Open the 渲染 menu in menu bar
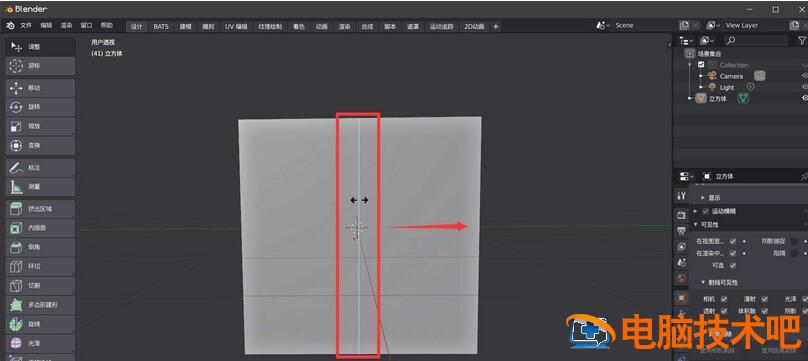Screen dimensions: 808x361 click(66, 26)
